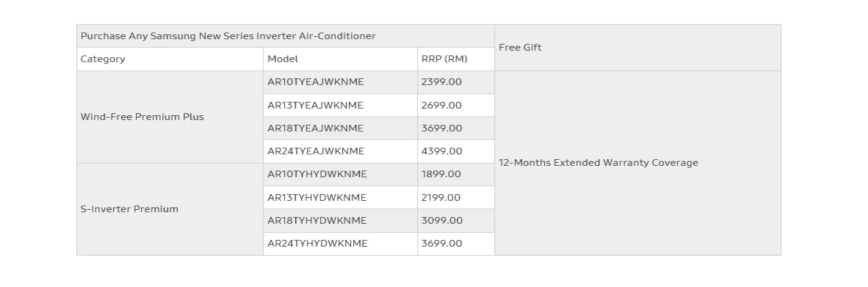Screen dimensions: 868x287
Task: Select the 1899.00 price cell
Action: point(456,174)
